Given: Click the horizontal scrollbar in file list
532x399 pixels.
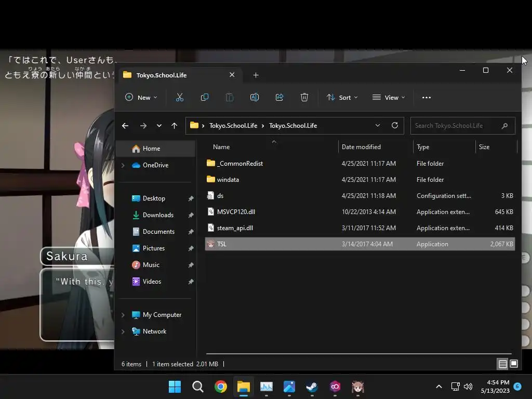Looking at the screenshot, I should pos(358,354).
